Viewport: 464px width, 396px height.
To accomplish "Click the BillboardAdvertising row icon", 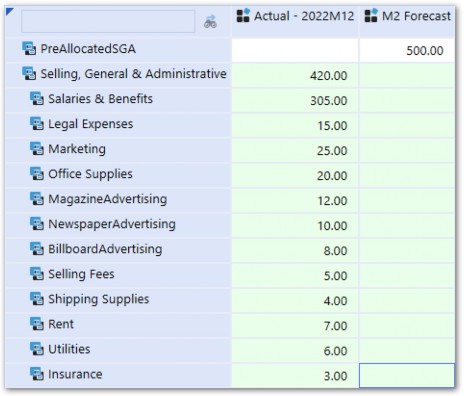I will pyautogui.click(x=37, y=249).
